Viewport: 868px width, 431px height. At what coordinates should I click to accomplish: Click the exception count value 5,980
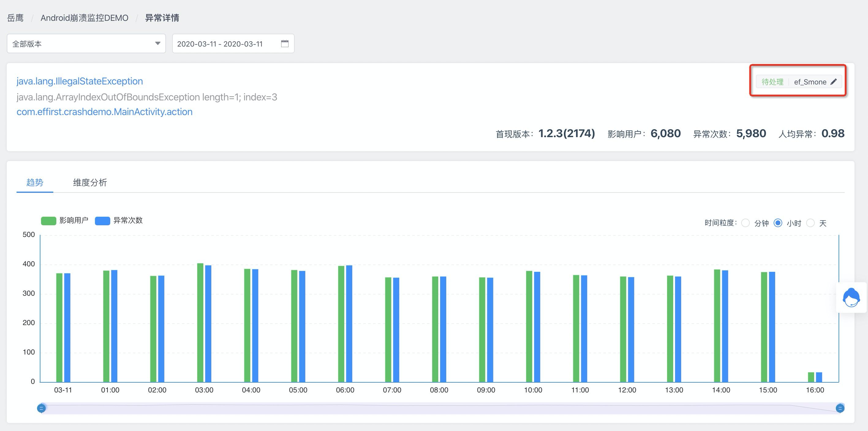click(x=751, y=134)
